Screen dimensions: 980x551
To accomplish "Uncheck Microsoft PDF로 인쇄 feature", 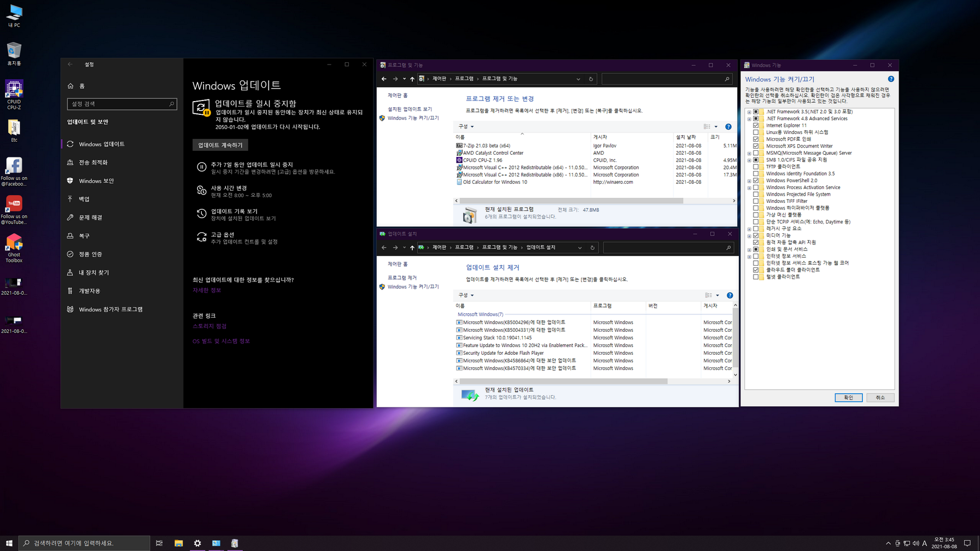I will pos(756,139).
